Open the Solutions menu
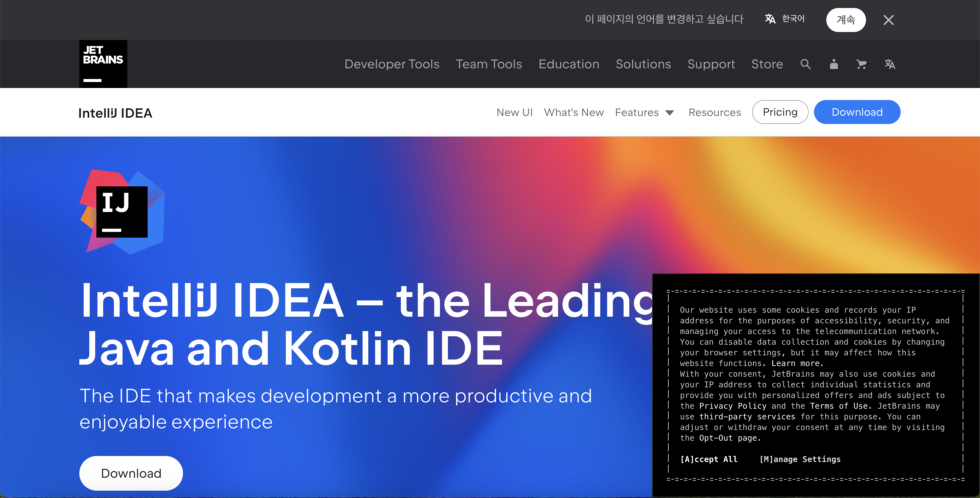 pyautogui.click(x=643, y=64)
